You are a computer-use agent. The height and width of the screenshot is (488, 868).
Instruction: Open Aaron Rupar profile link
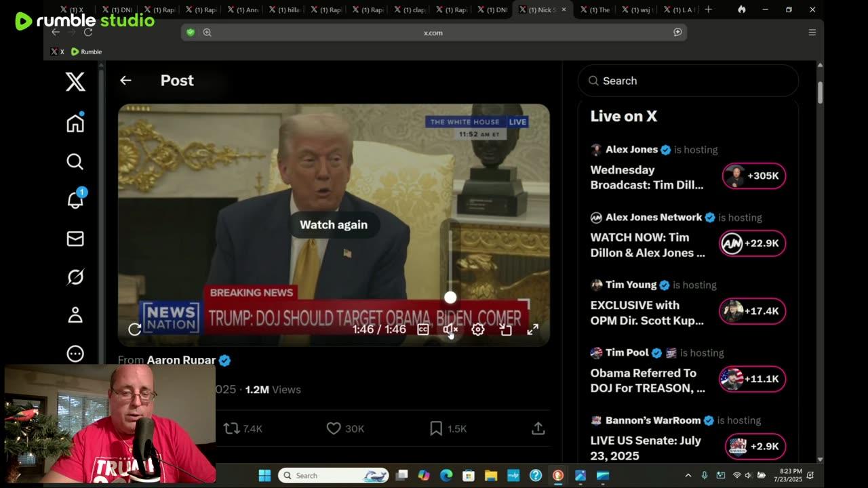(181, 361)
